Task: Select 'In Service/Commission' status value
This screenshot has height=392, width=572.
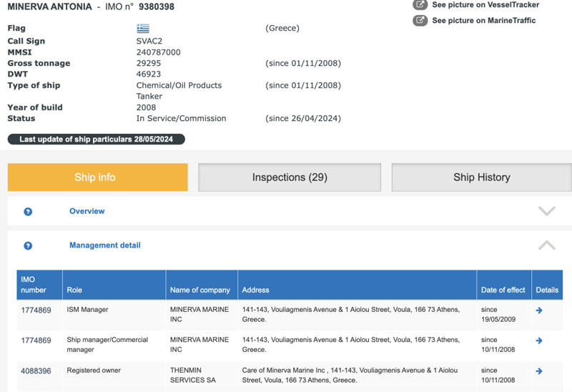Action: tap(182, 118)
